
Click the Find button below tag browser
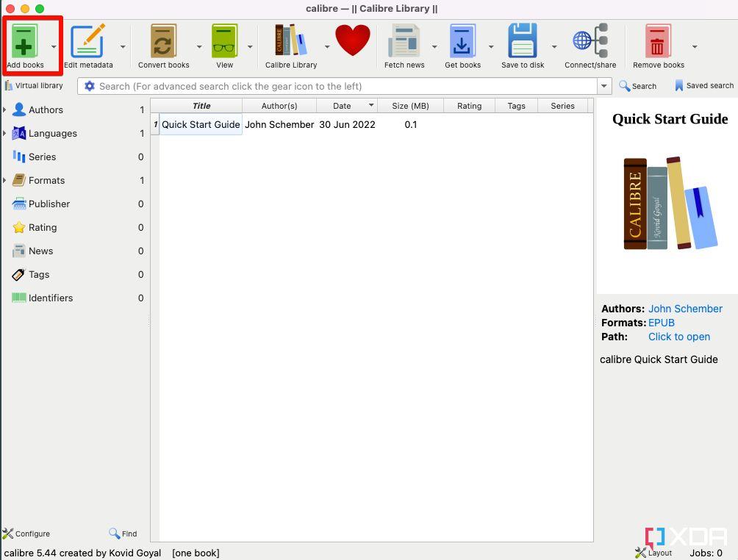click(x=123, y=534)
